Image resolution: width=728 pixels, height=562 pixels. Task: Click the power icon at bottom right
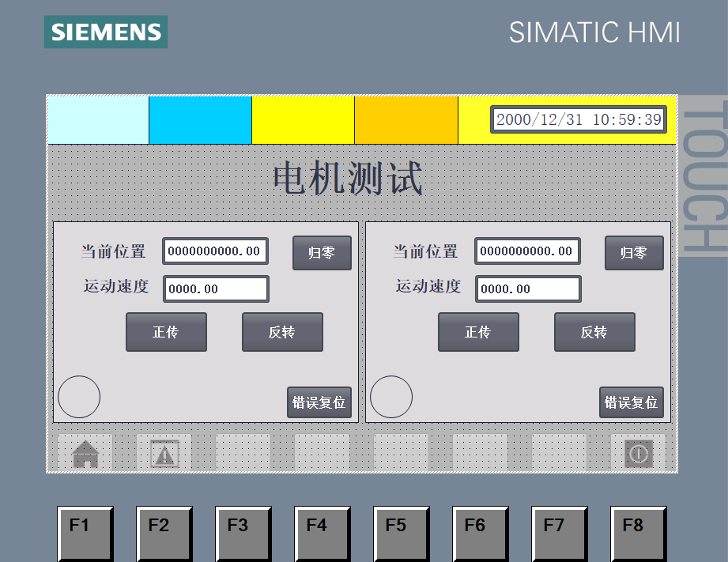(638, 454)
